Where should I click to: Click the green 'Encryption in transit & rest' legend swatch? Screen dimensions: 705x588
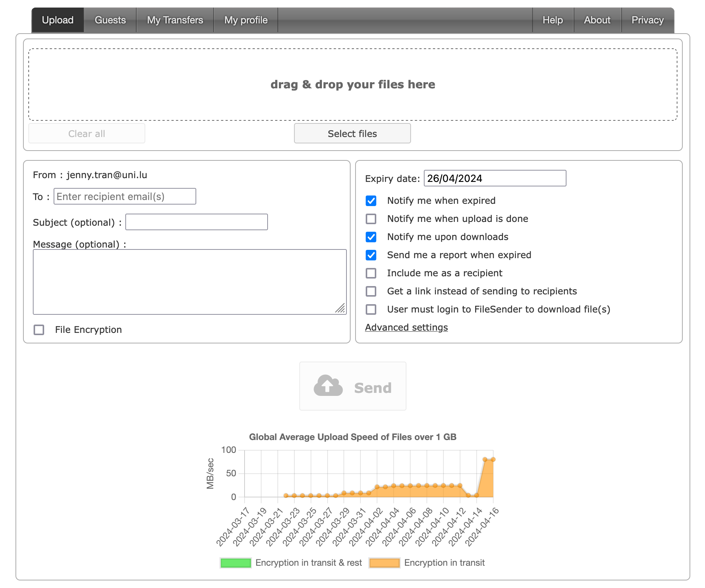pos(236,563)
